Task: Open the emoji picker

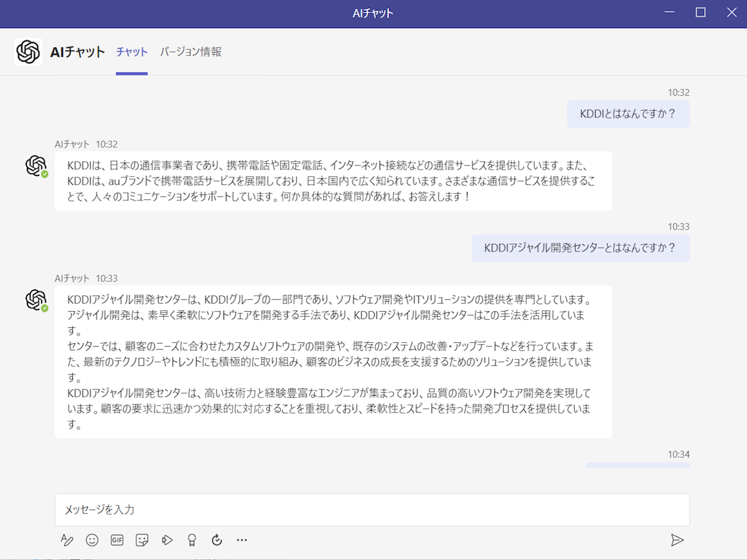Action: point(92,540)
